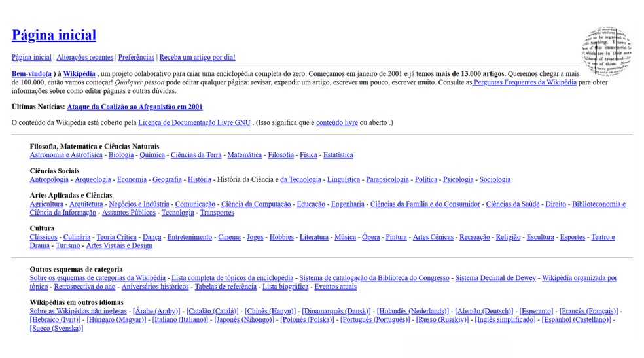Open the Wikipédia link in the welcome text

click(x=79, y=74)
